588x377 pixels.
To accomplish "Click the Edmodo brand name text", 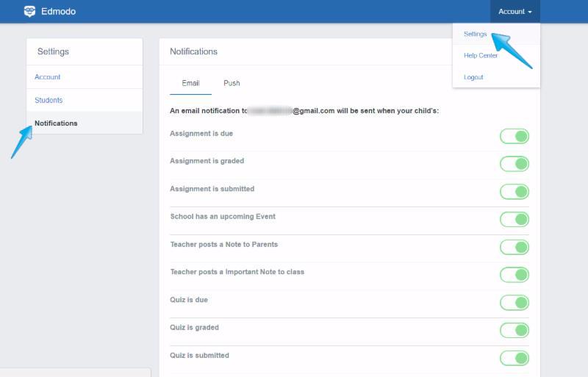I will tap(59, 12).
